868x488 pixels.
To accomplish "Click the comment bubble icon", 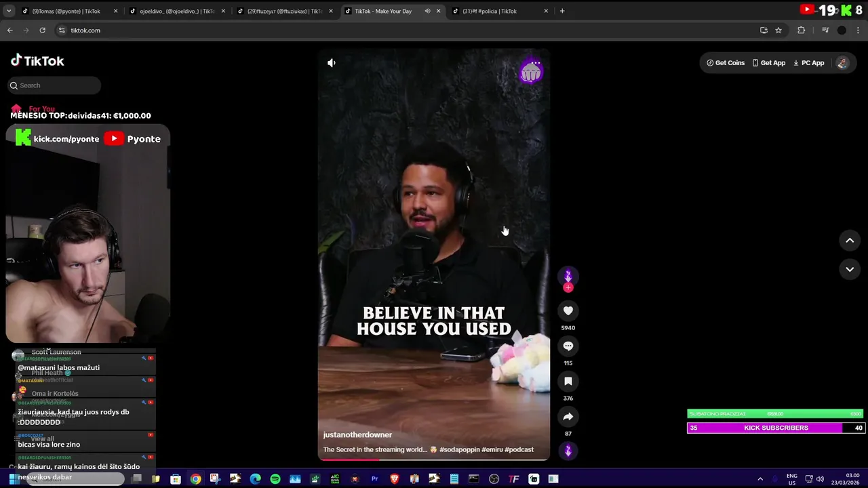I will [x=568, y=346].
